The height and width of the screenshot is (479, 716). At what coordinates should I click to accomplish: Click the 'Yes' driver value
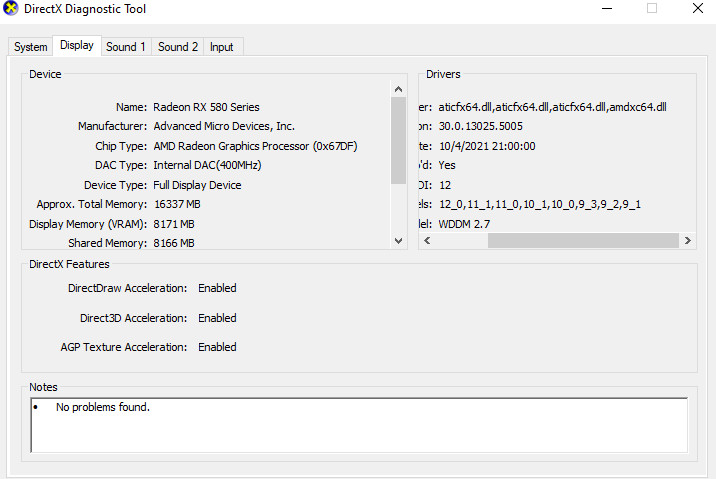(x=447, y=165)
